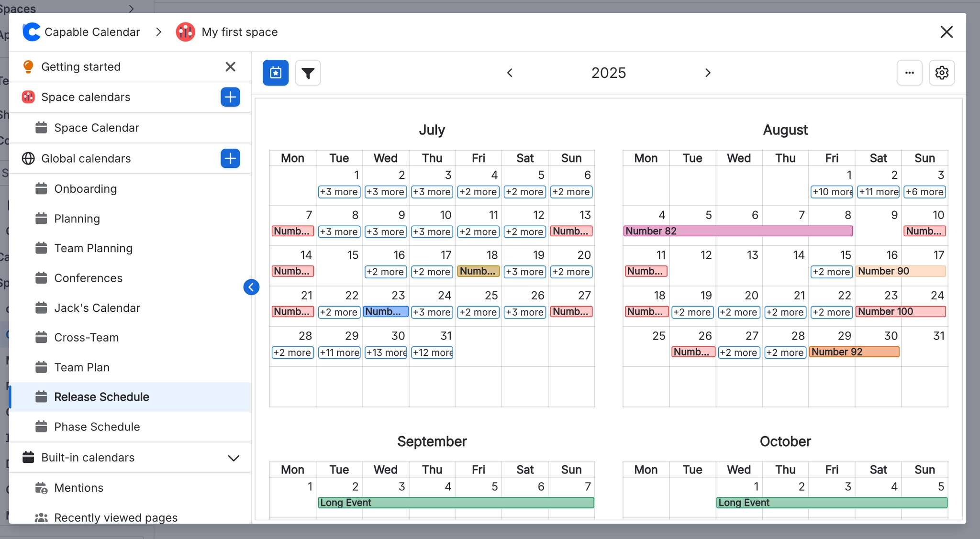980x539 pixels.
Task: Click the Capable Calendar logo icon
Action: pos(32,32)
